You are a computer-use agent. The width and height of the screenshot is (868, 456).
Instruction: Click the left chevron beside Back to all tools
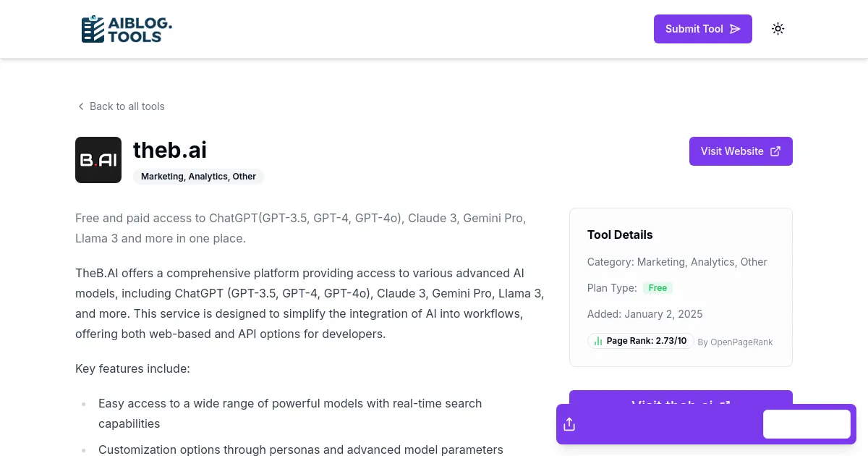[81, 106]
